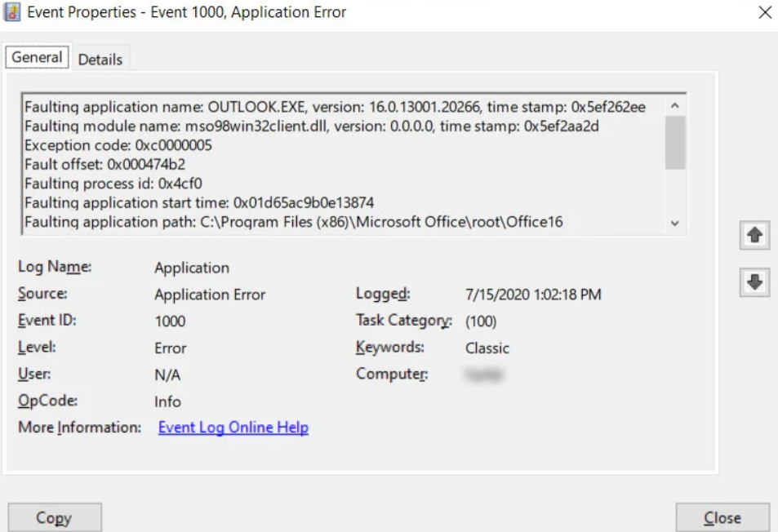Screen dimensions: 778x532
Task: Click the Keywords value Classic
Action: [487, 348]
